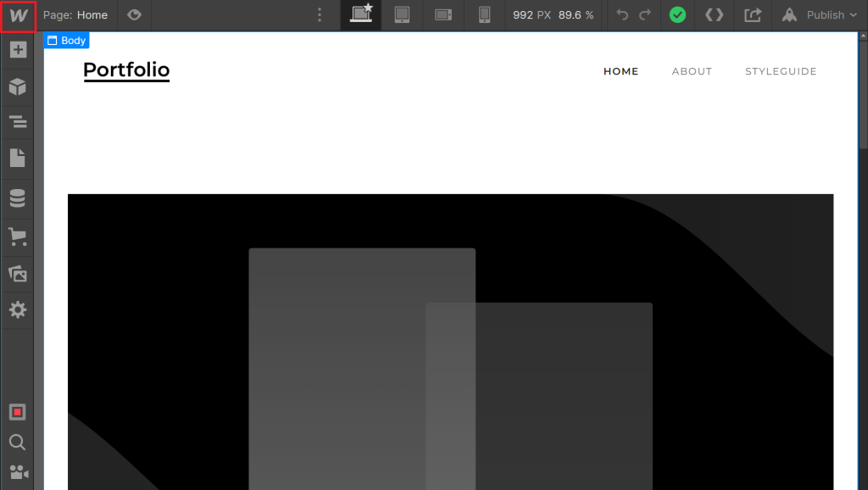Click the ABOUT nav link
Viewport: 868px width, 490px height.
(x=692, y=71)
